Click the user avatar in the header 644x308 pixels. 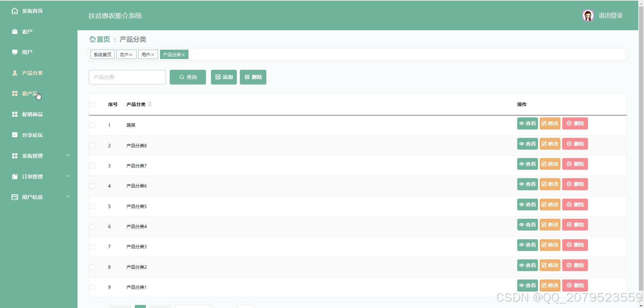(588, 15)
